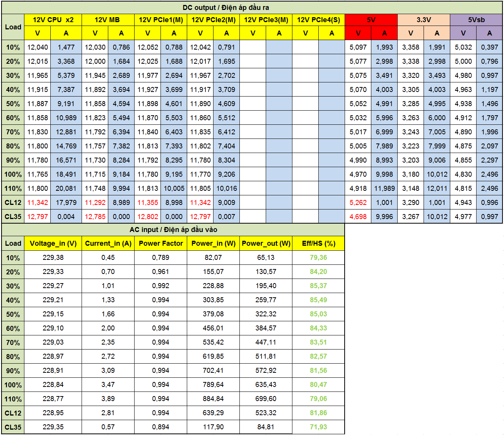Select the 85,49 efficiency value

coord(318,300)
